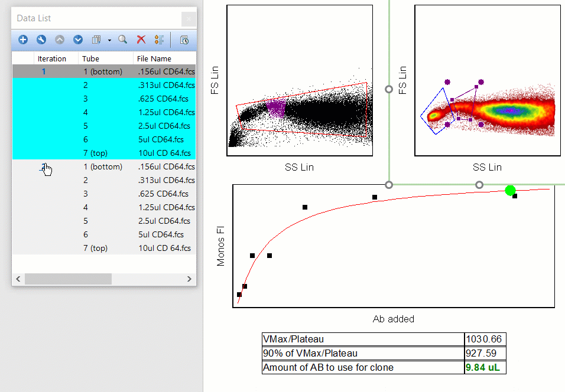Click the magnifying glass find icon
The image size is (565, 392).
pos(123,40)
